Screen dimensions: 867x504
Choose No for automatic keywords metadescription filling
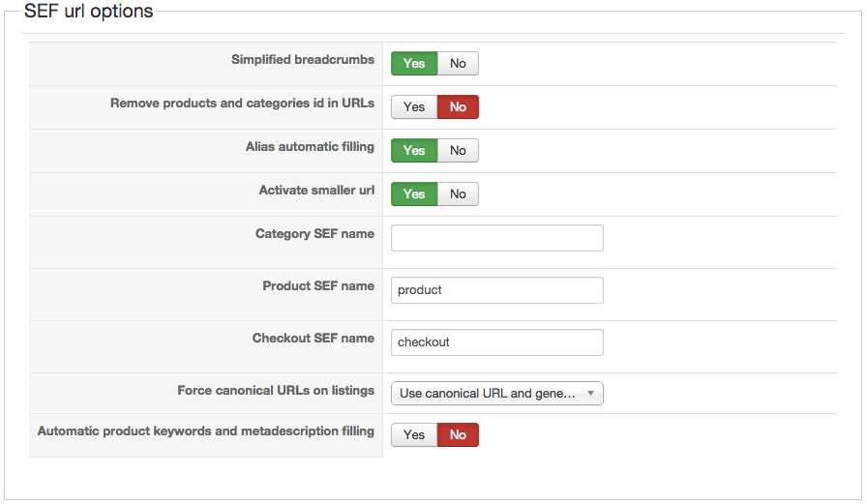click(458, 435)
